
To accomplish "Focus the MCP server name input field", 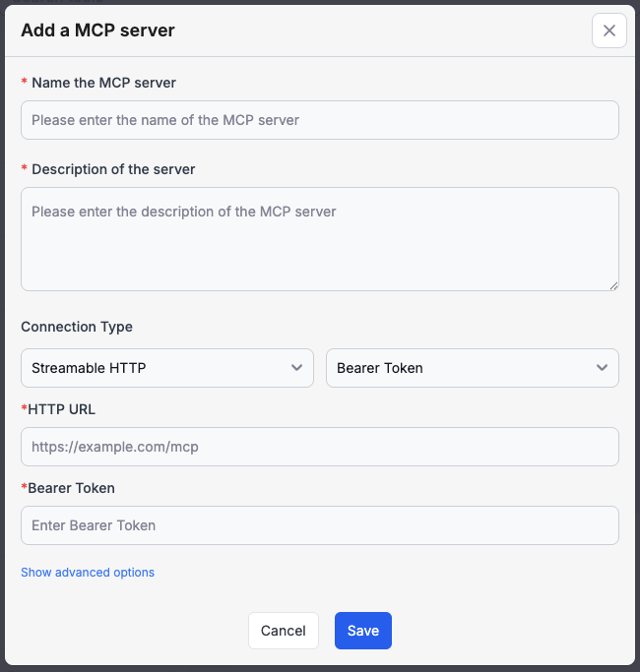I will [x=319, y=120].
